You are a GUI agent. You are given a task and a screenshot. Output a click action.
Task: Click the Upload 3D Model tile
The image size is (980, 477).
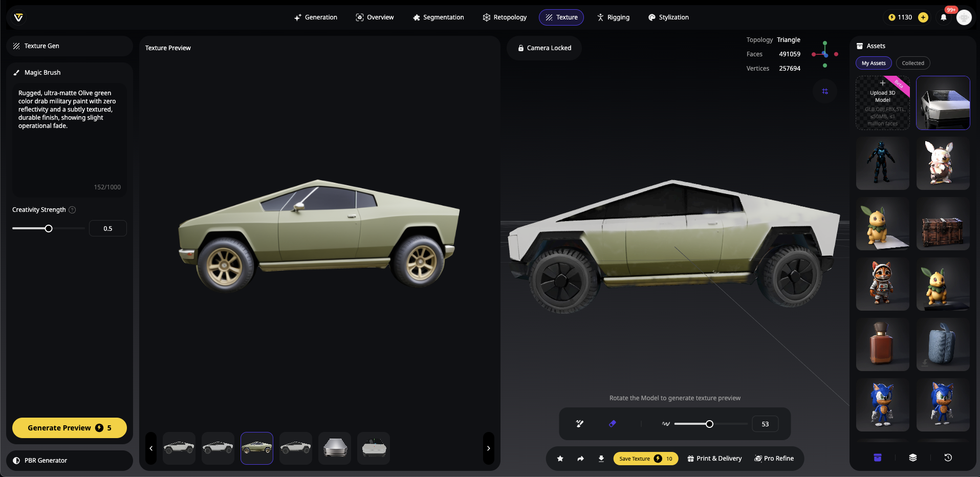pos(883,103)
